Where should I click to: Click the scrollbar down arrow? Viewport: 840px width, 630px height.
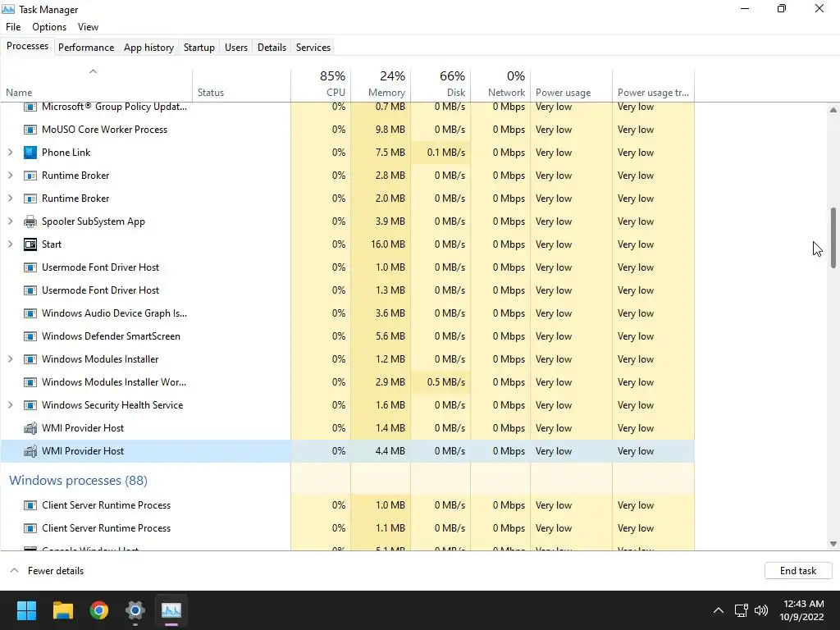(833, 544)
